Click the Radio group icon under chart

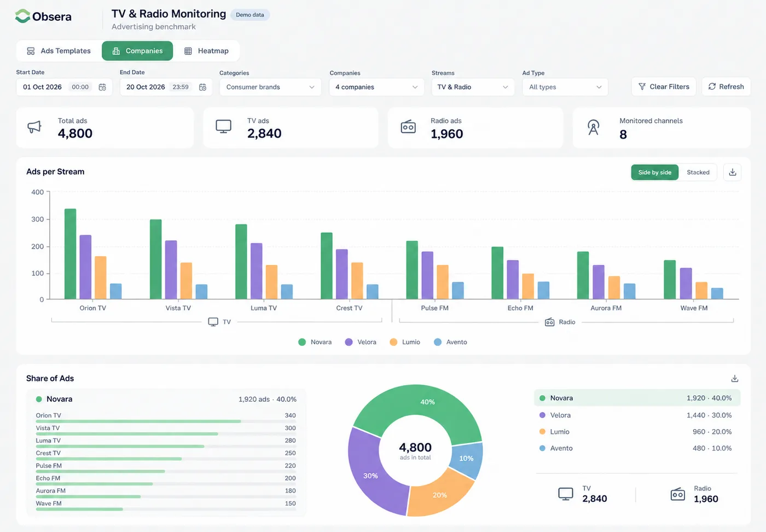[550, 322]
